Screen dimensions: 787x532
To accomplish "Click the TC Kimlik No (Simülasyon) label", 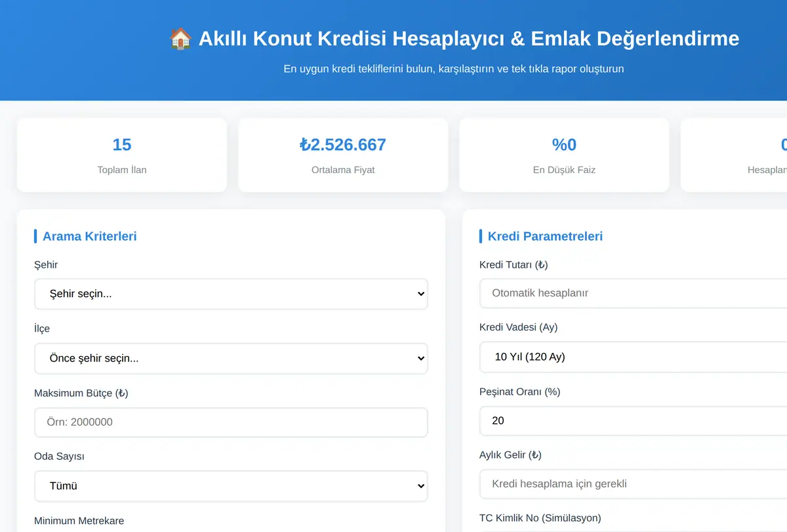I will point(540,518).
